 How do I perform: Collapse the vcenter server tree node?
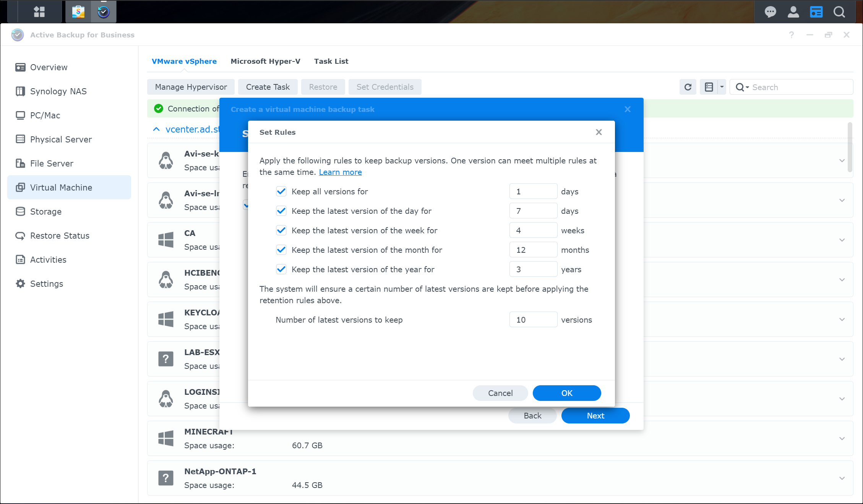[x=156, y=129]
